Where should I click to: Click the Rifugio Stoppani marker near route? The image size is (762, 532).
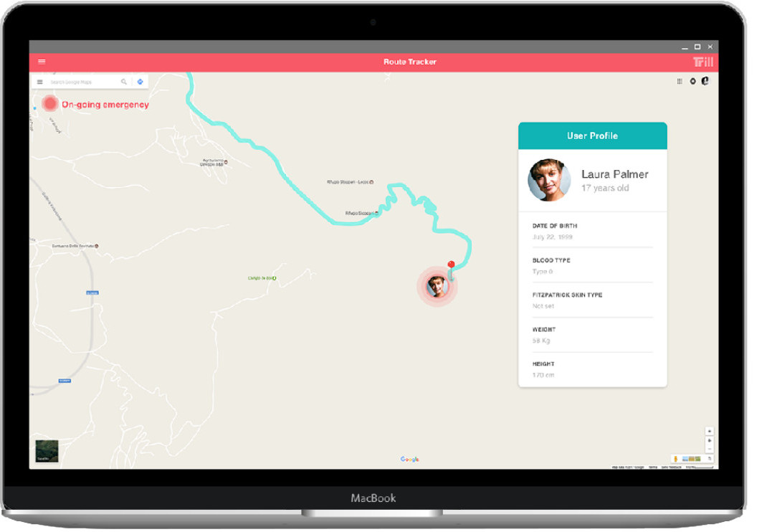376,213
